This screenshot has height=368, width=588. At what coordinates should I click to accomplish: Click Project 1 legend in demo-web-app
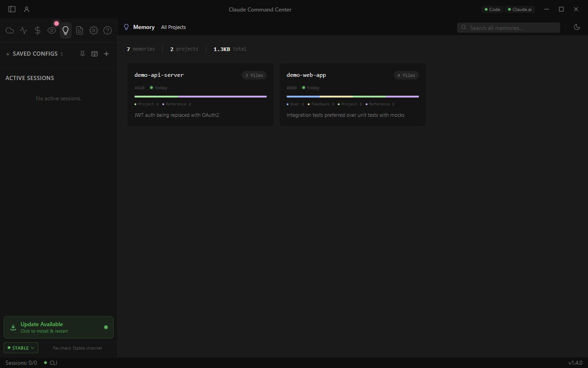(x=350, y=104)
